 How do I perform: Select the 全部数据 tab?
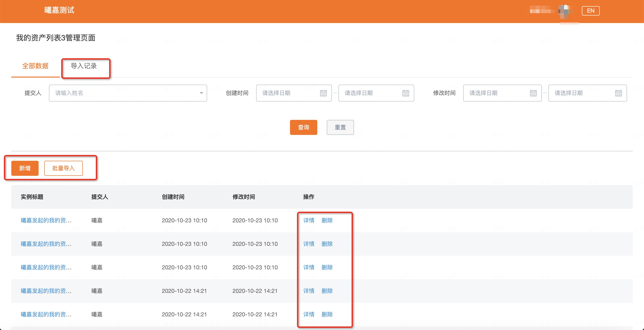[x=35, y=66]
